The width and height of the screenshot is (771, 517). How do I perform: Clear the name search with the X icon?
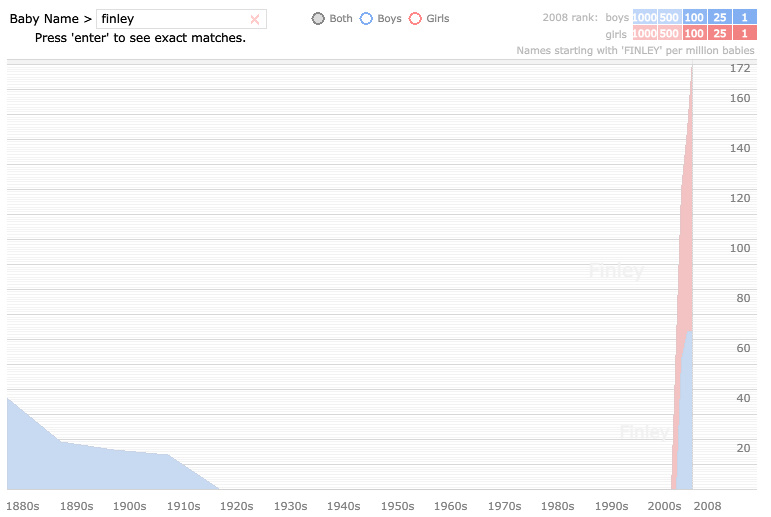(x=254, y=19)
